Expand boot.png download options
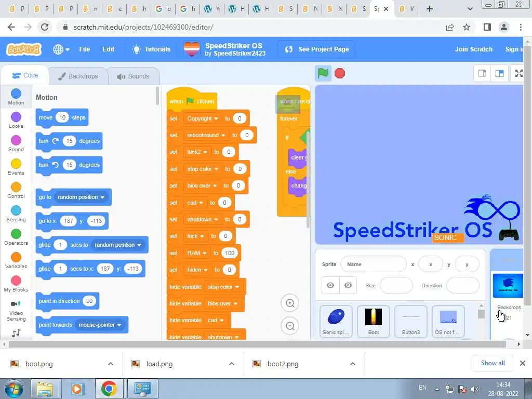The height and width of the screenshot is (399, 532). (111, 364)
